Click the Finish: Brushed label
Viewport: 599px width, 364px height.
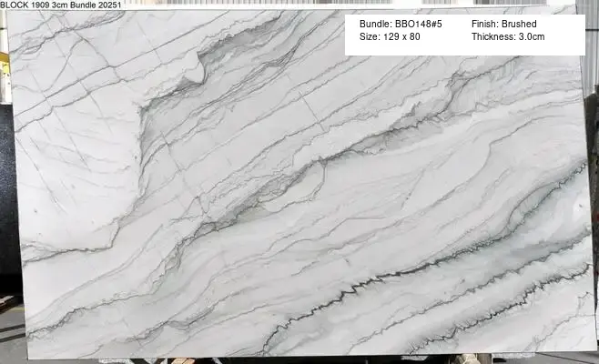point(504,24)
